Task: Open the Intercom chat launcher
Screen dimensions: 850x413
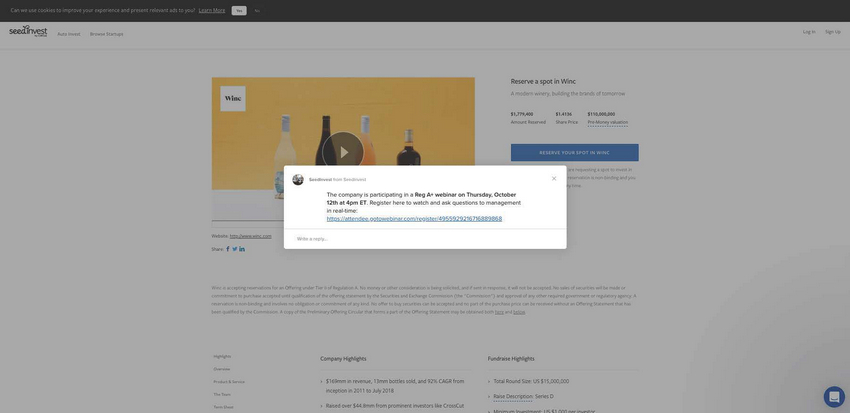Action: point(834,396)
